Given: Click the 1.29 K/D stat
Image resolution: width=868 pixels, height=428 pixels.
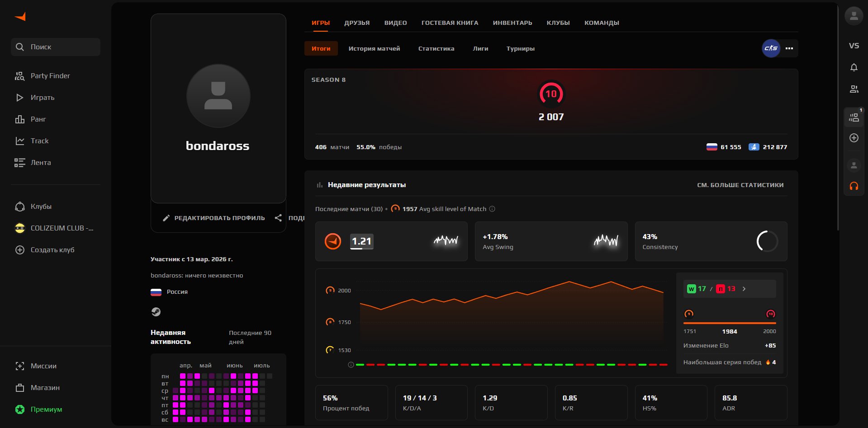Looking at the screenshot, I should [511, 403].
